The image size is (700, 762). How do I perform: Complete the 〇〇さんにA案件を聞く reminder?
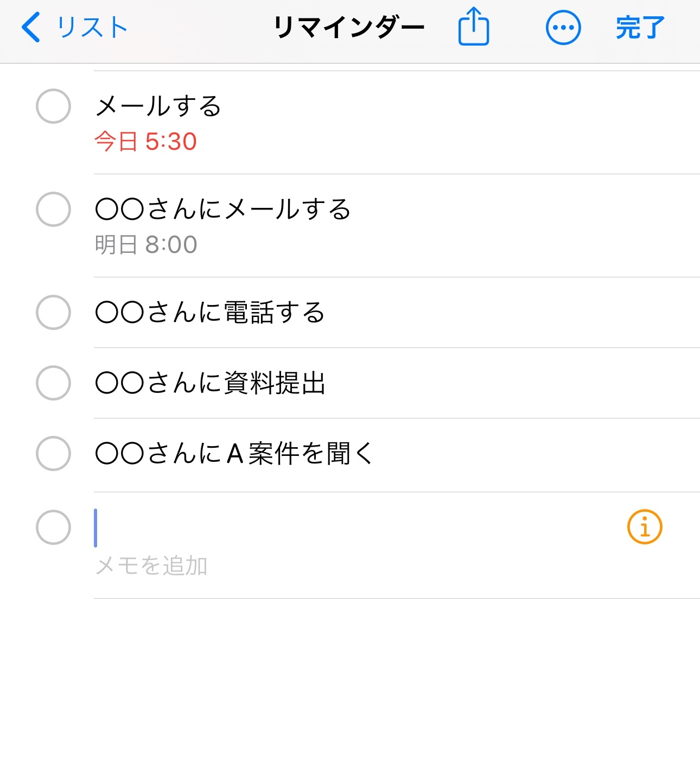[53, 454]
